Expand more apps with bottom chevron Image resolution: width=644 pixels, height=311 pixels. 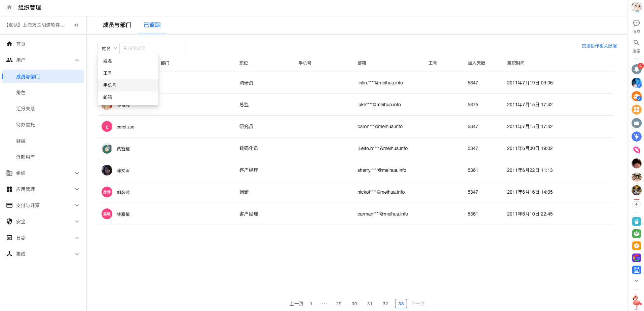(636, 281)
